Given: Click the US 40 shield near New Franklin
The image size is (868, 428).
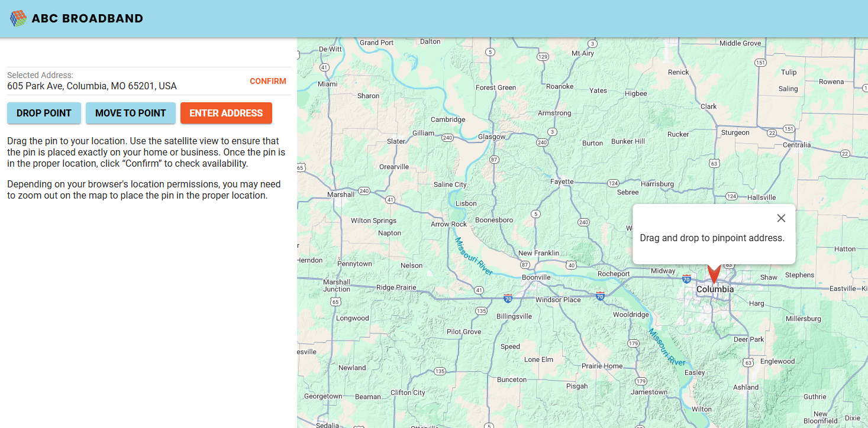Looking at the screenshot, I should coord(570,265).
